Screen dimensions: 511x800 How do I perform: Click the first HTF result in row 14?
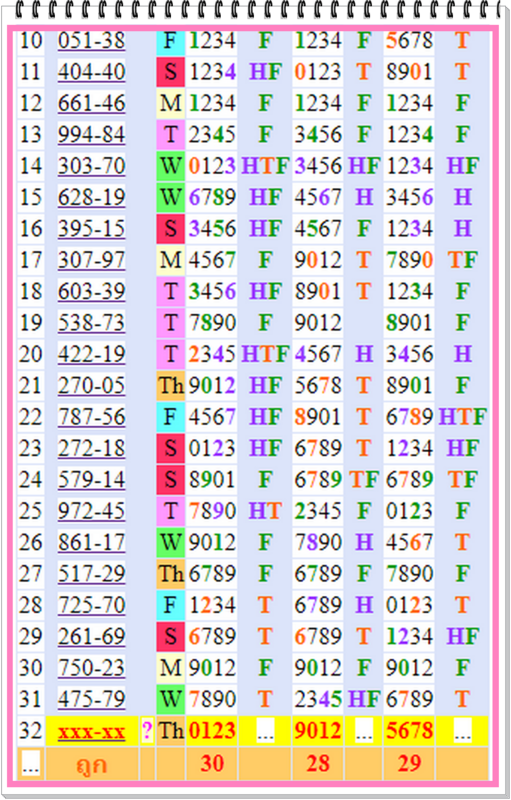265,166
